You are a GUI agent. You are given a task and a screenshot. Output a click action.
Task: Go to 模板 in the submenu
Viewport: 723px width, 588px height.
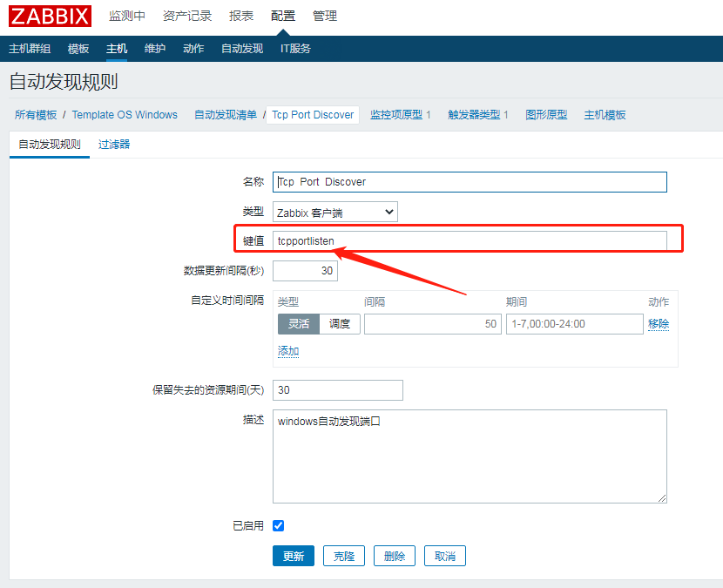(78, 49)
